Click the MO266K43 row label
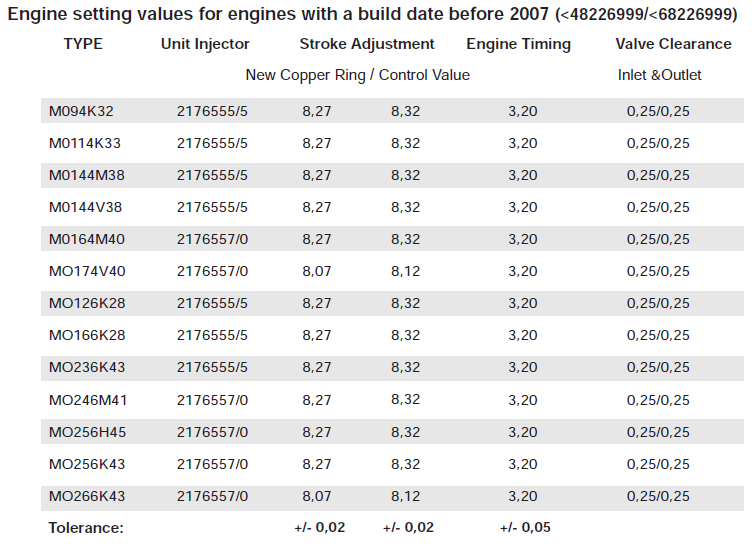Screen dimensions: 752x550 pyautogui.click(x=88, y=496)
